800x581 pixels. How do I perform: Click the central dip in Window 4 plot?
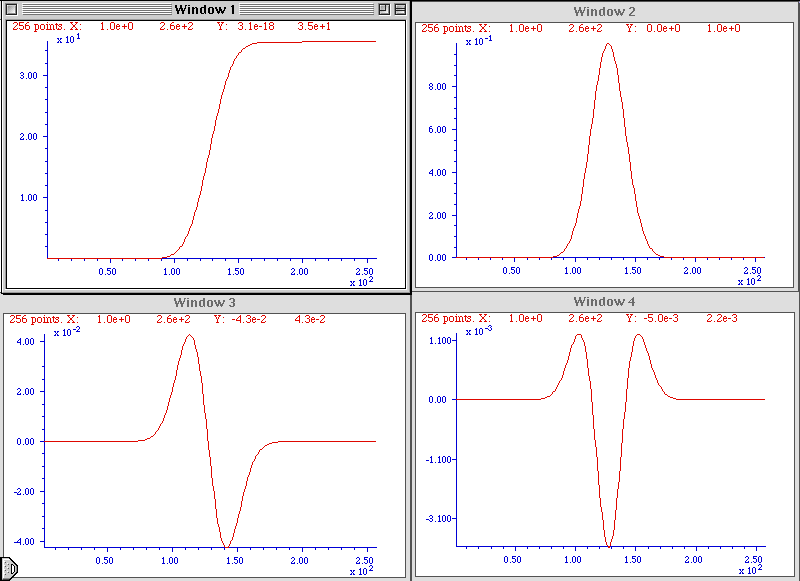click(609, 544)
